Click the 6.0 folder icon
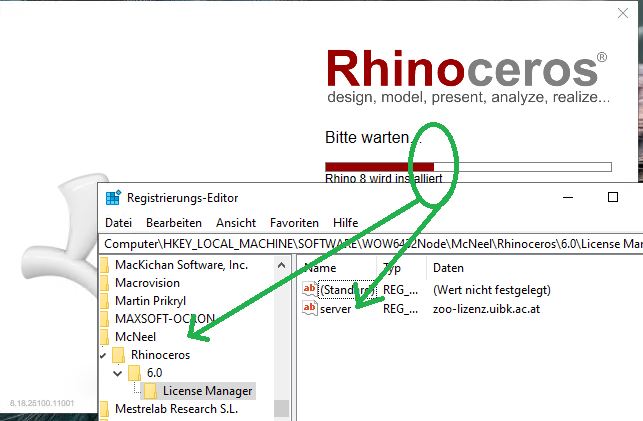 coord(134,373)
